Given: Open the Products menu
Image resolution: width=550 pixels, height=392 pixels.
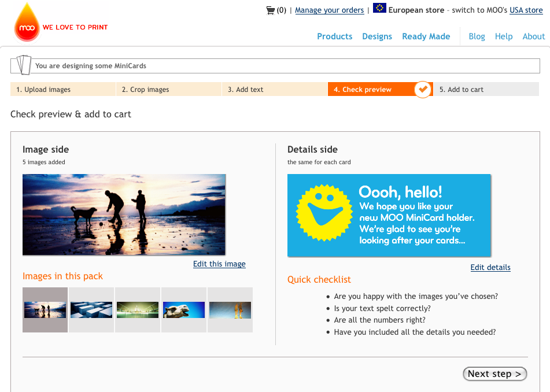Looking at the screenshot, I should [x=334, y=36].
